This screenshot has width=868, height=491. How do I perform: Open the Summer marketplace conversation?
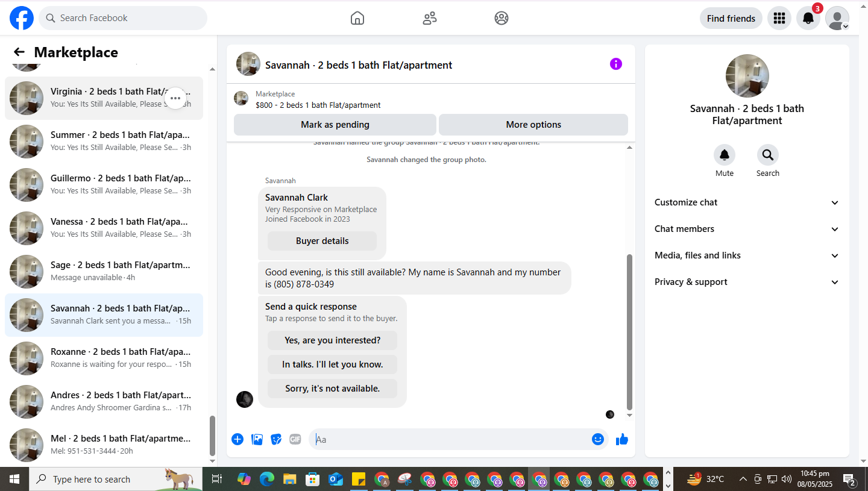[104, 142]
